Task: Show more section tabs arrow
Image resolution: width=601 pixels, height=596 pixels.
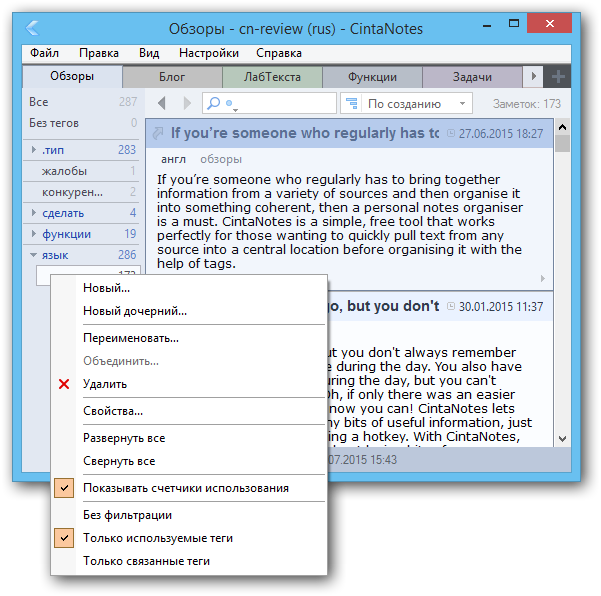Action: coord(533,77)
